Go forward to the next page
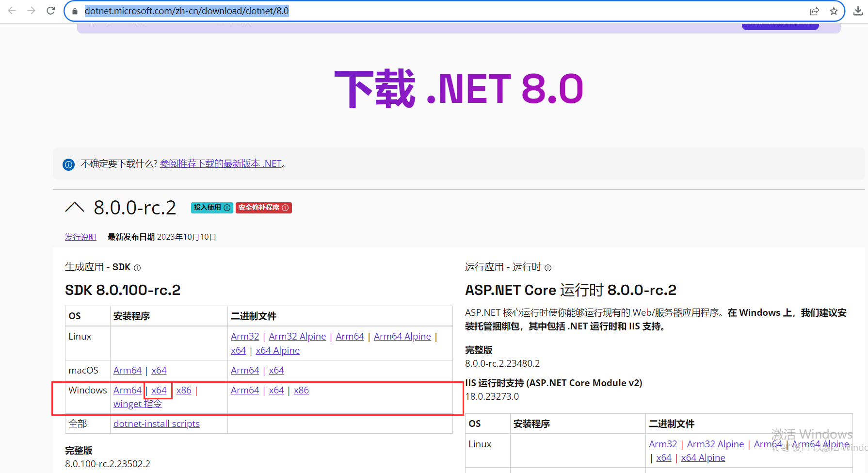Viewport: 868px width, 473px height. 32,11
